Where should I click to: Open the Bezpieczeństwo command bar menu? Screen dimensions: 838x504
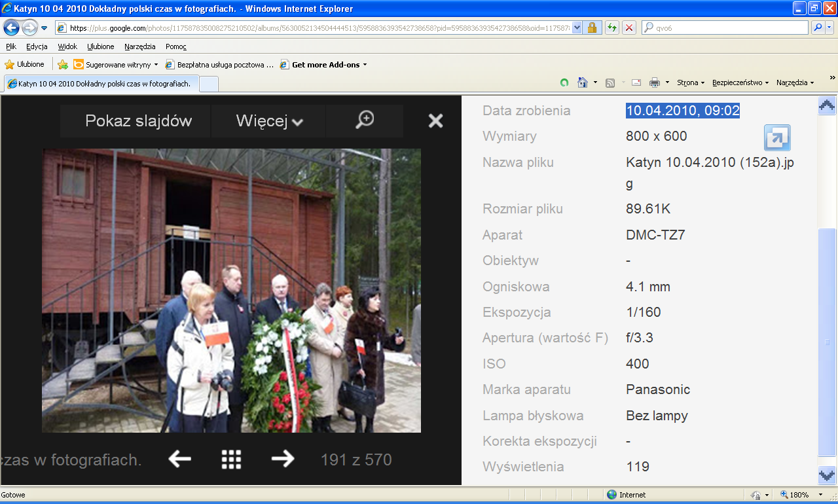coord(740,82)
